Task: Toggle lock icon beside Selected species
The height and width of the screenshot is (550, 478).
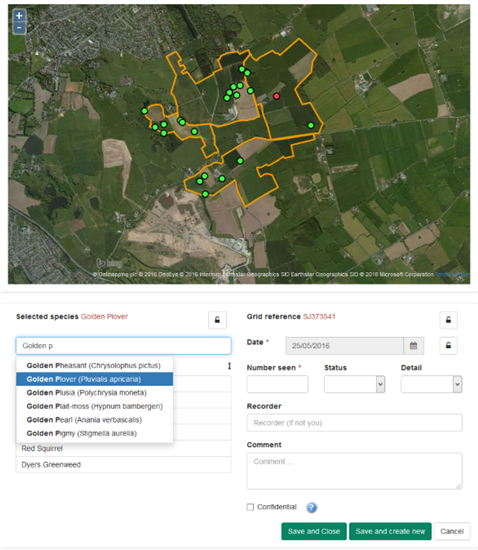Action: pyautogui.click(x=217, y=320)
